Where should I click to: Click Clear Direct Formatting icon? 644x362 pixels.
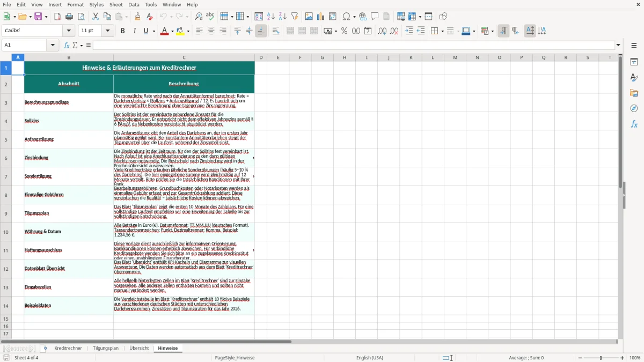(149, 17)
